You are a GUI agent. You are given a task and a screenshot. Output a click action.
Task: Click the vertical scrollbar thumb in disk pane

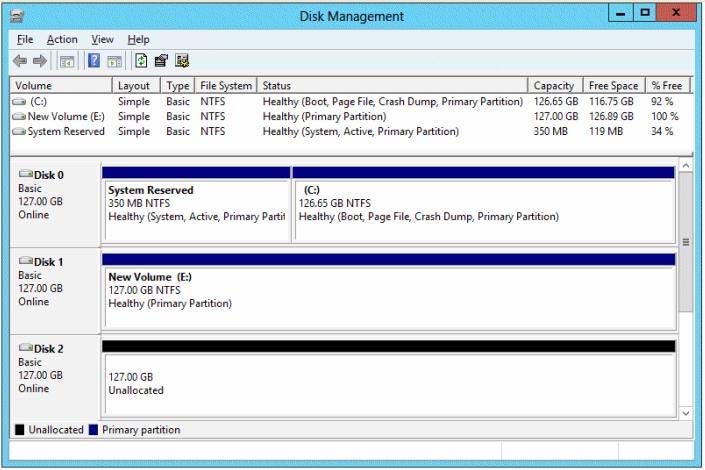coord(686,242)
